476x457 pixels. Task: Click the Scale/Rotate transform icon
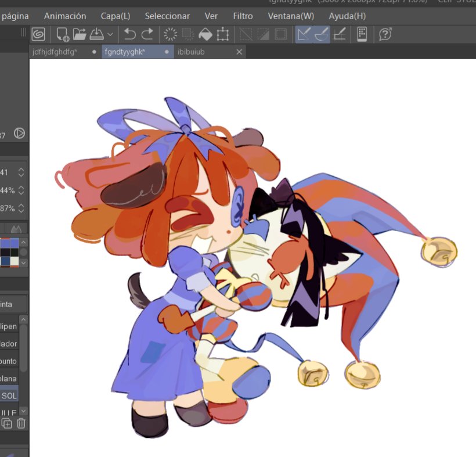tap(223, 34)
